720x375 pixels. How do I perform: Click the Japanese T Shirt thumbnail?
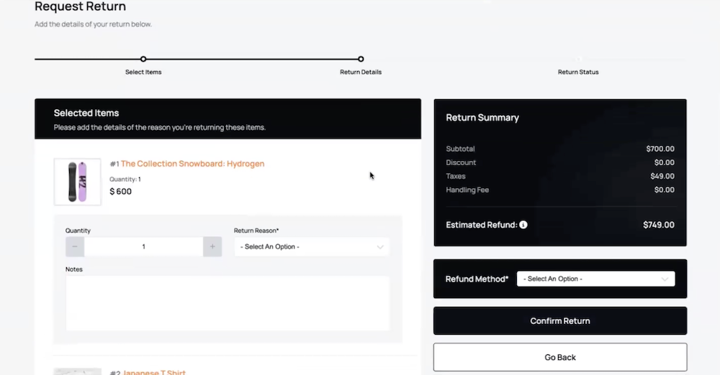[x=77, y=371]
